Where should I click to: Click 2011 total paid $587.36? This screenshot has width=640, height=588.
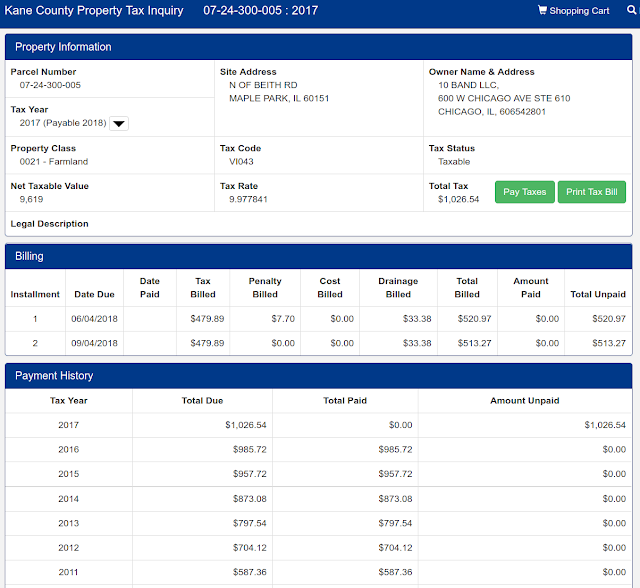coord(395,572)
